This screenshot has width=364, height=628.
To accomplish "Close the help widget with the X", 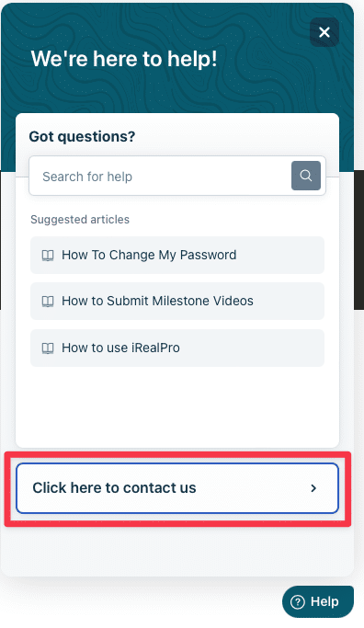I will pyautogui.click(x=324, y=32).
